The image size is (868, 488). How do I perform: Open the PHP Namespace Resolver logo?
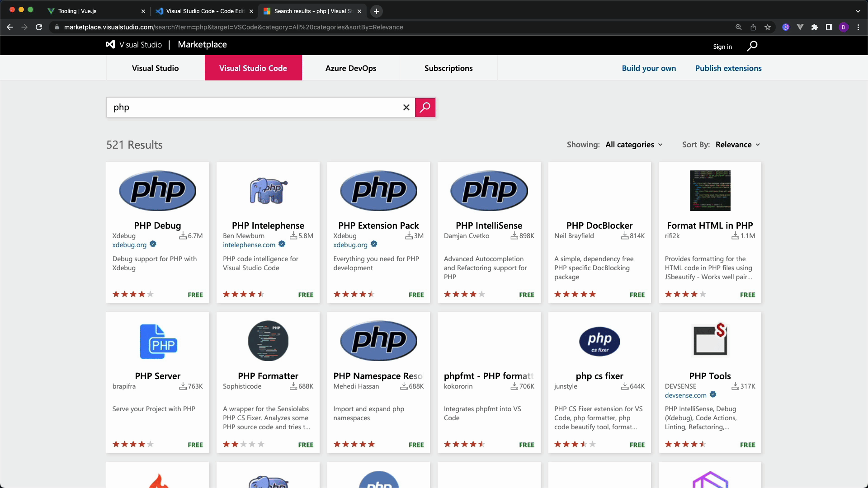[378, 341]
